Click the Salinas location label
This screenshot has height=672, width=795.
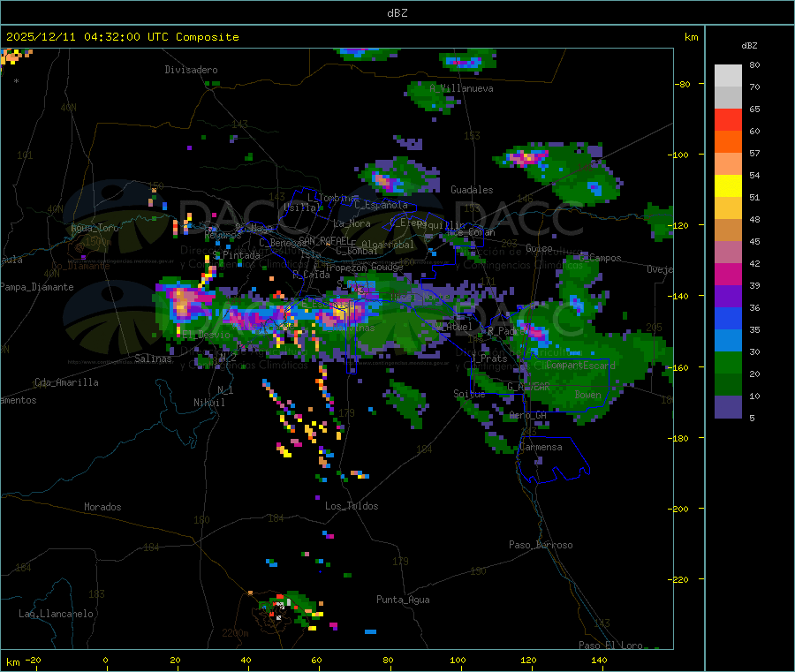click(153, 359)
